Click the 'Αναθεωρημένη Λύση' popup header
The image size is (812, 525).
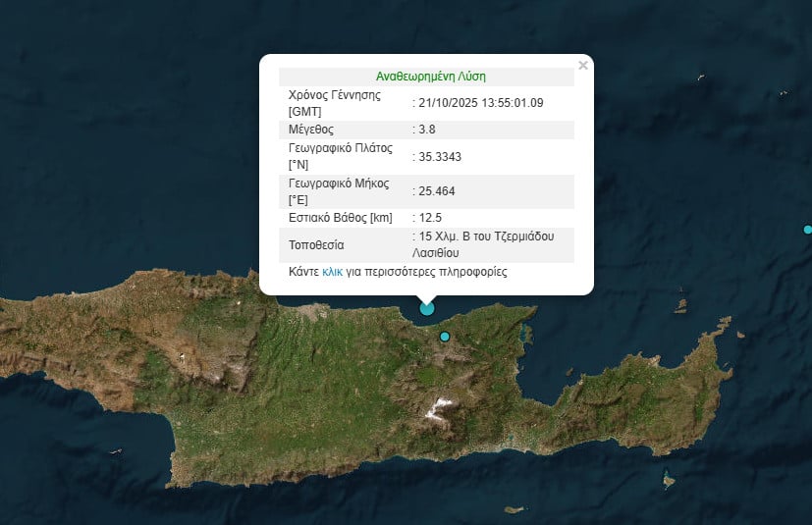pyautogui.click(x=430, y=76)
